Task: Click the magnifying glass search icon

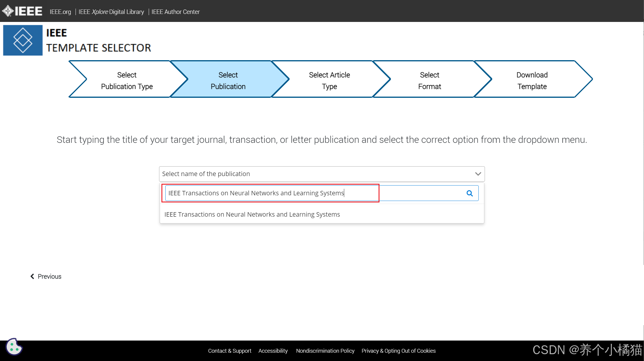Action: pos(470,193)
